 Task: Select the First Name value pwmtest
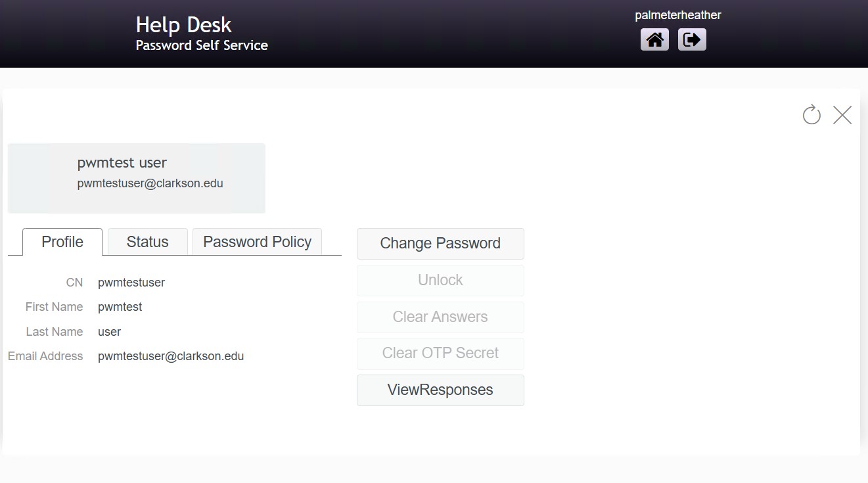coord(120,307)
